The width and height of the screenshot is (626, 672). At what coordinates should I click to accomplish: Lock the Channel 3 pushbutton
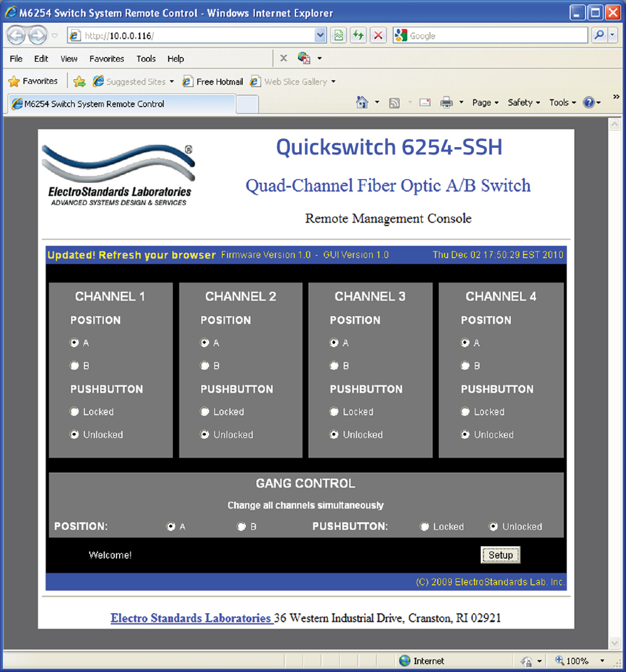click(334, 411)
